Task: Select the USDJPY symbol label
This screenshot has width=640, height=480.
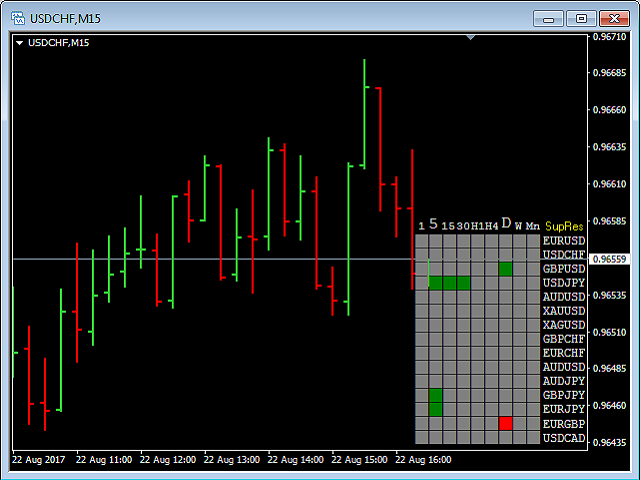Action: [x=564, y=283]
